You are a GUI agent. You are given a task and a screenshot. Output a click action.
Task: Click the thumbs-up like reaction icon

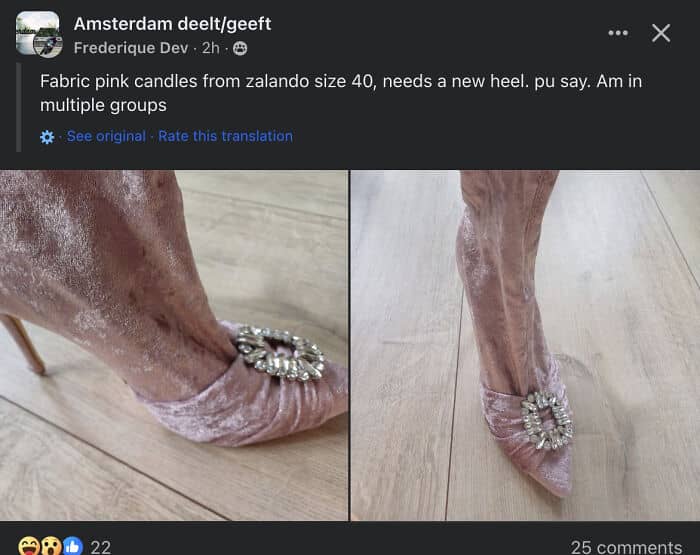tap(72, 547)
